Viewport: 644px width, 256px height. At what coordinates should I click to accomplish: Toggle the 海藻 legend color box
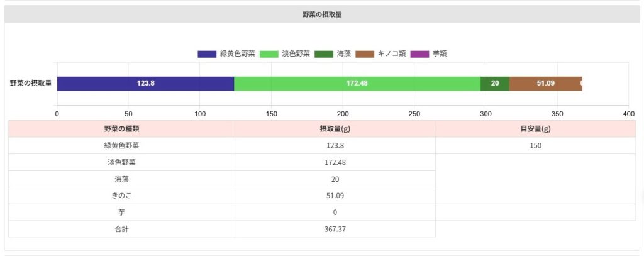(x=323, y=54)
